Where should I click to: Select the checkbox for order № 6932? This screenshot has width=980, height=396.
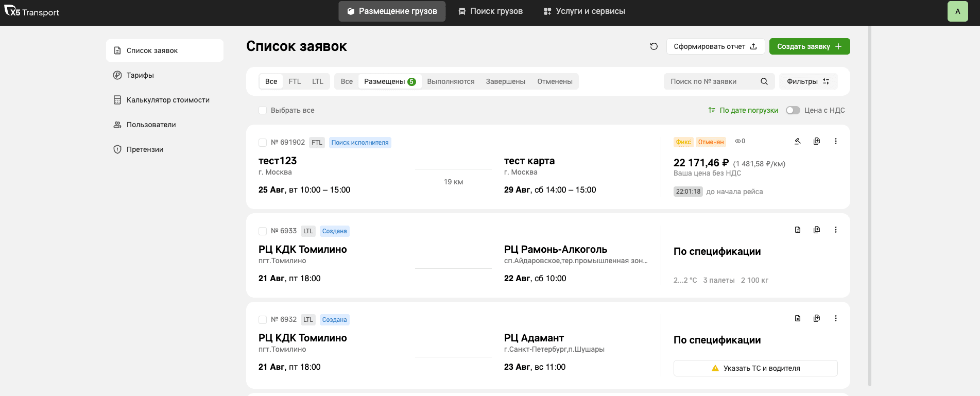pyautogui.click(x=263, y=319)
